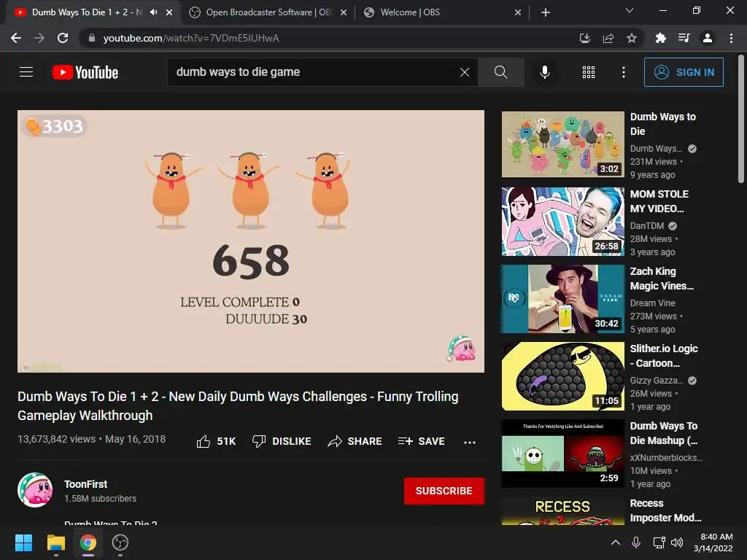Start voice search with microphone
Image resolution: width=747 pixels, height=560 pixels.
tap(544, 72)
